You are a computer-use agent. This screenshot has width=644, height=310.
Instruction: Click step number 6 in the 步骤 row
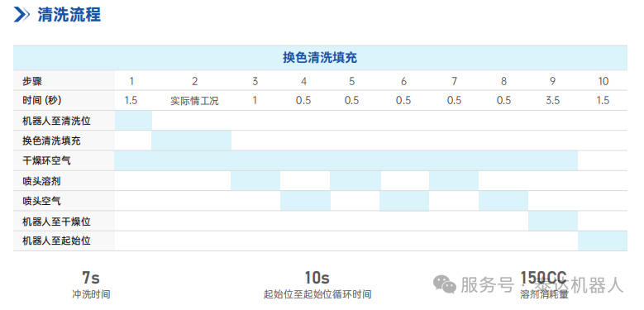coord(403,81)
